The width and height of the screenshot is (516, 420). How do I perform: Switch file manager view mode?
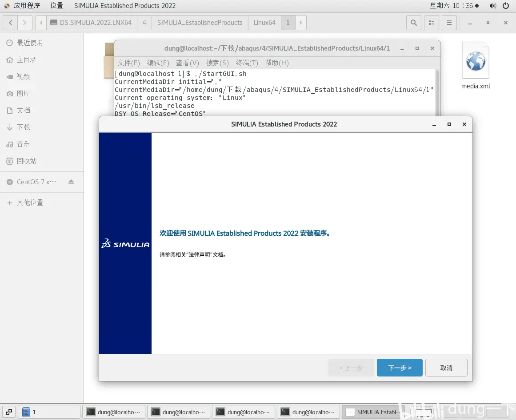[x=432, y=23]
